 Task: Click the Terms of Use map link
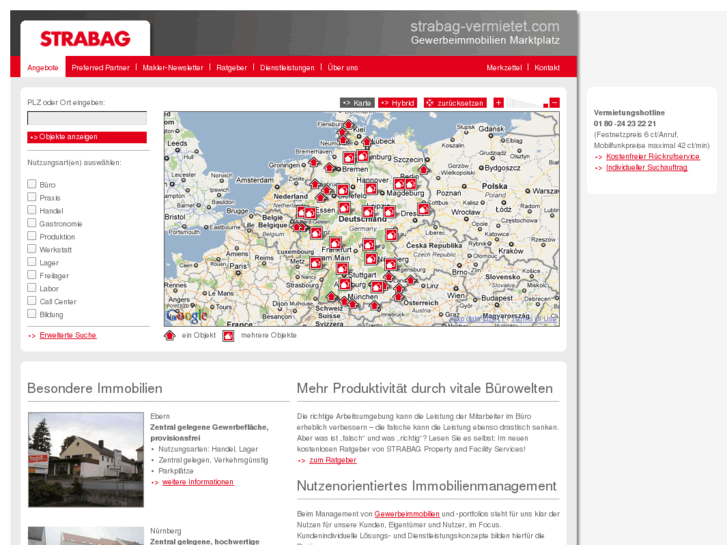(534, 319)
